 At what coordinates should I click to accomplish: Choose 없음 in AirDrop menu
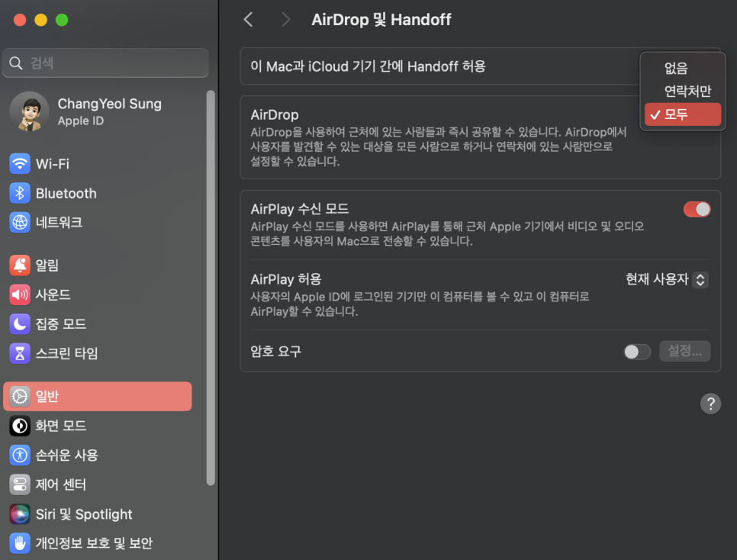click(683, 68)
